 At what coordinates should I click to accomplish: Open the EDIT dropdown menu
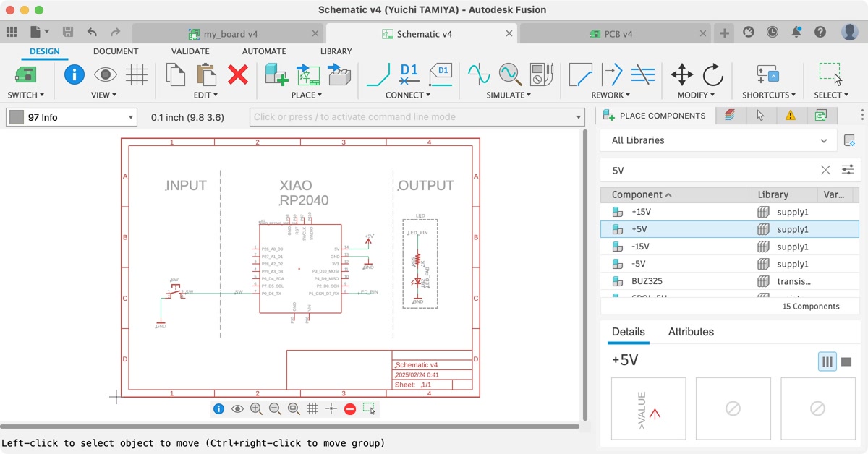(x=206, y=95)
